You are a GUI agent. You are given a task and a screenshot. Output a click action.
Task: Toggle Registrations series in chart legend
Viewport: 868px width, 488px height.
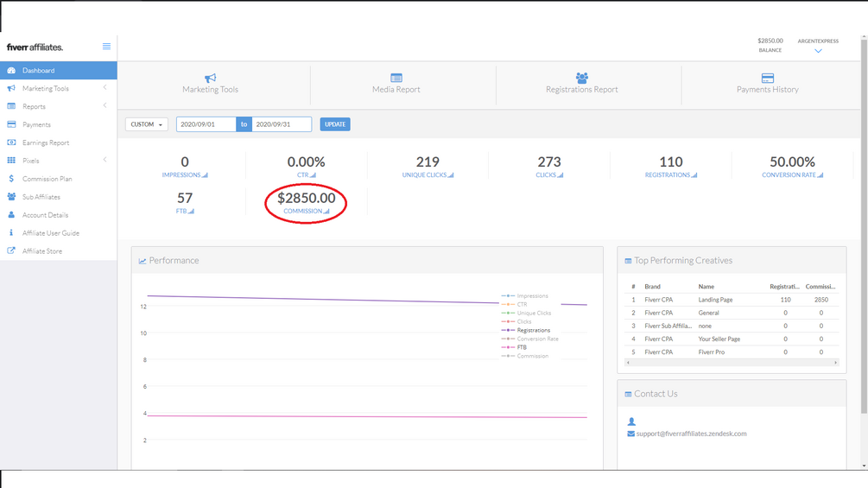click(x=525, y=330)
